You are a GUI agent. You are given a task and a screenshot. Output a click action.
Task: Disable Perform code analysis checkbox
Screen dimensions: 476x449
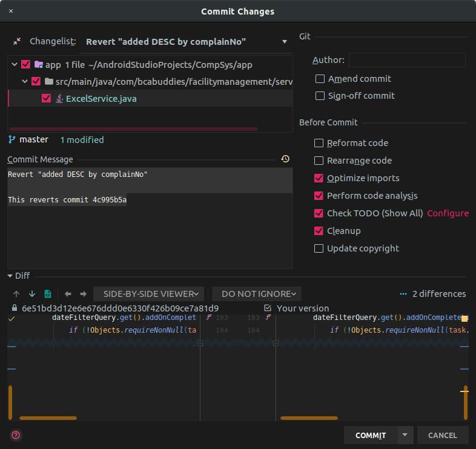coord(319,196)
